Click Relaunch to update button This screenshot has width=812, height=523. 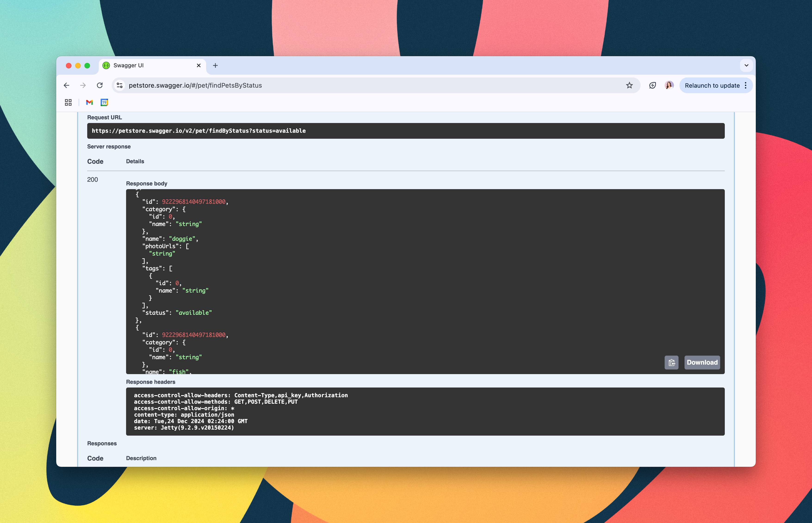[x=712, y=85]
